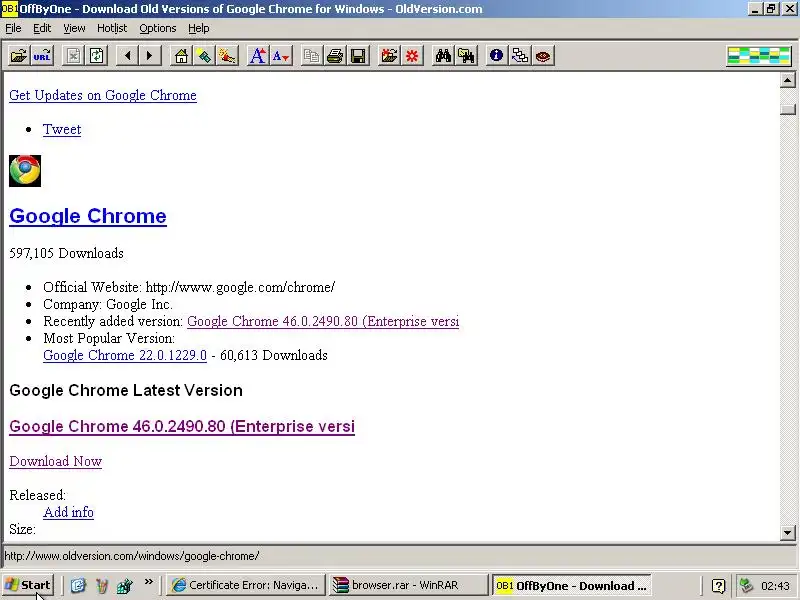Click the scrollbar down arrow
The image size is (800, 600).
(x=788, y=533)
